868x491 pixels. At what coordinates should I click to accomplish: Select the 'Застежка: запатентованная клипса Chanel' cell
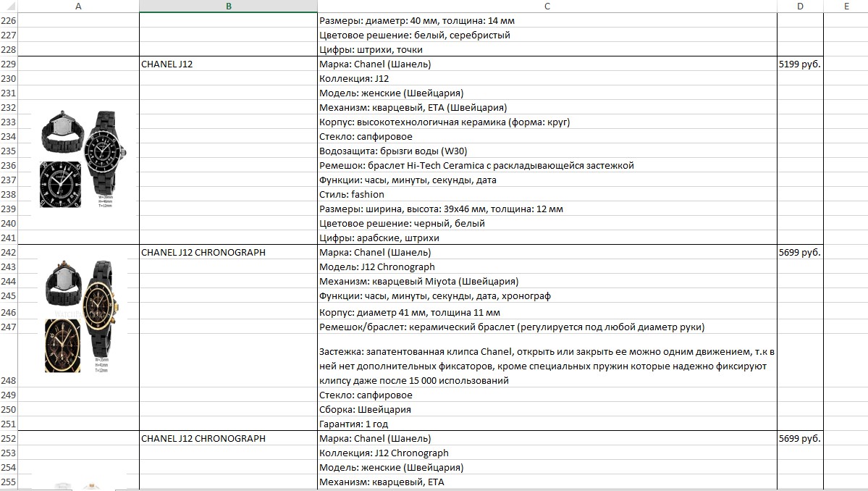click(x=547, y=361)
